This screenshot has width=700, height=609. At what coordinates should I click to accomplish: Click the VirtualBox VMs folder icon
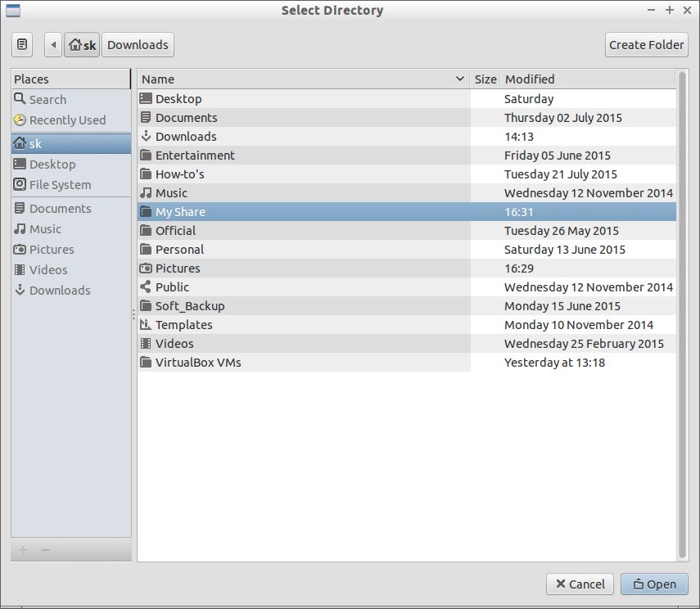pos(146,362)
